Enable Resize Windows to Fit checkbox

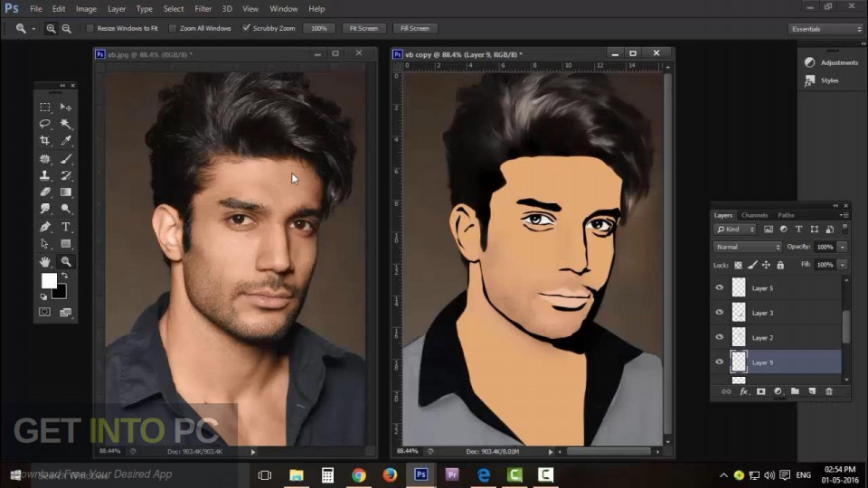90,28
